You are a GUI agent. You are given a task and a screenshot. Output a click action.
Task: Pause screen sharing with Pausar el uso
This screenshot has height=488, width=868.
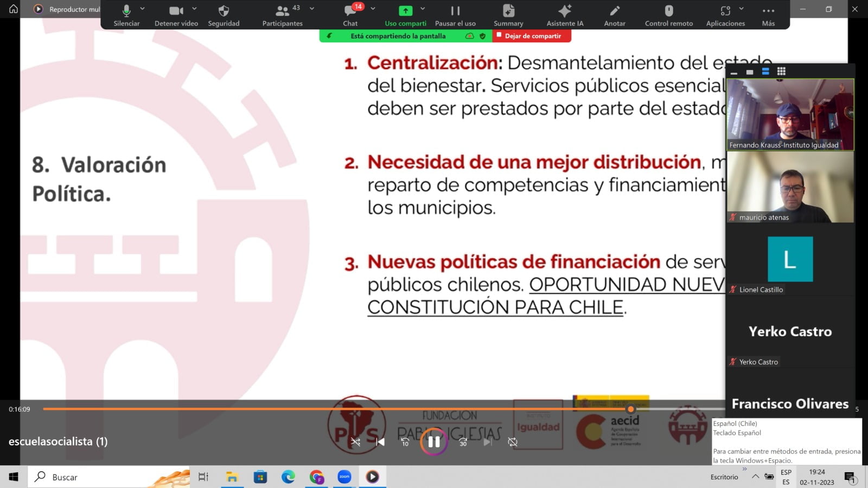pos(455,15)
